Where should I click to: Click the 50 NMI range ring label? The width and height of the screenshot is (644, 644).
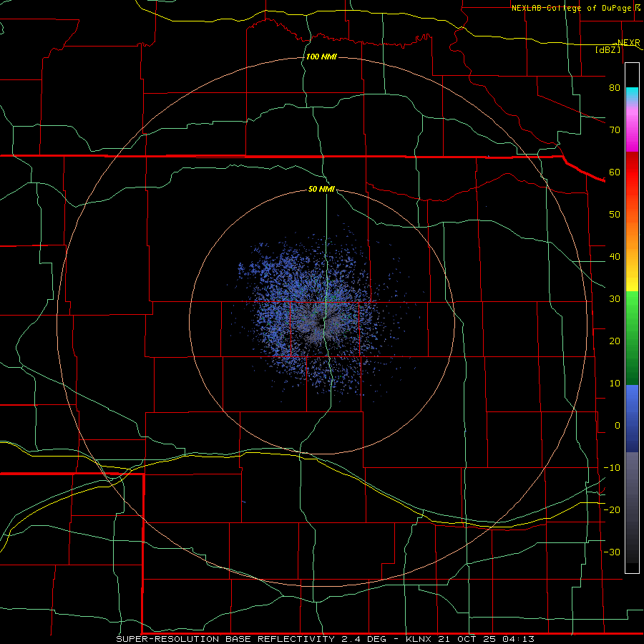tap(321, 190)
